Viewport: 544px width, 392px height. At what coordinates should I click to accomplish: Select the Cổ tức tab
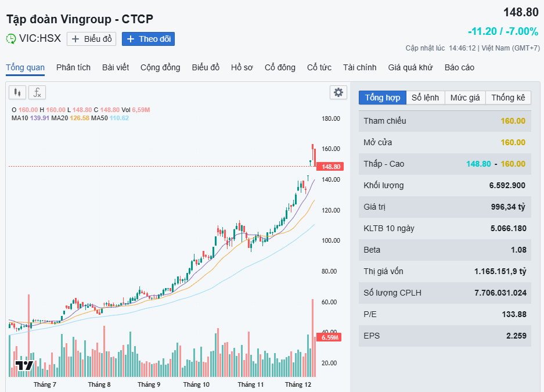click(319, 67)
